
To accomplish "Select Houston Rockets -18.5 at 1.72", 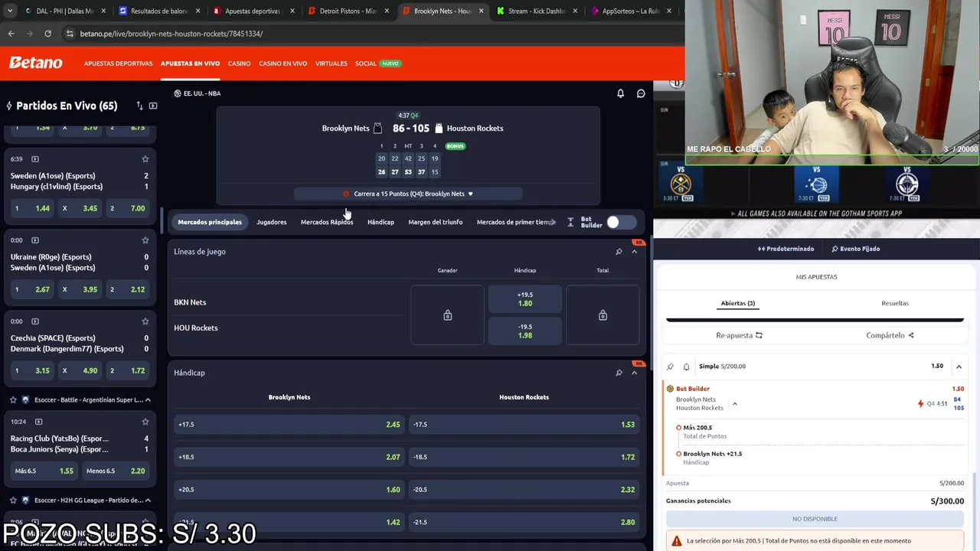I will pos(524,457).
